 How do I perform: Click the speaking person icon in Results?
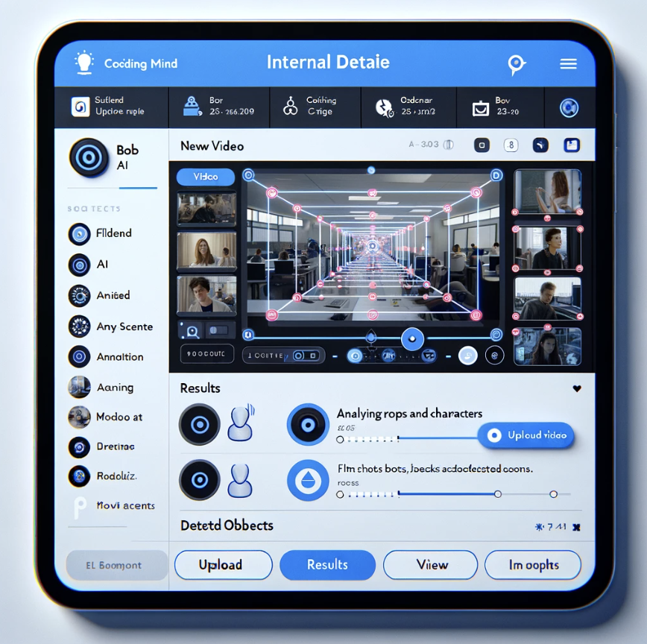point(242,424)
